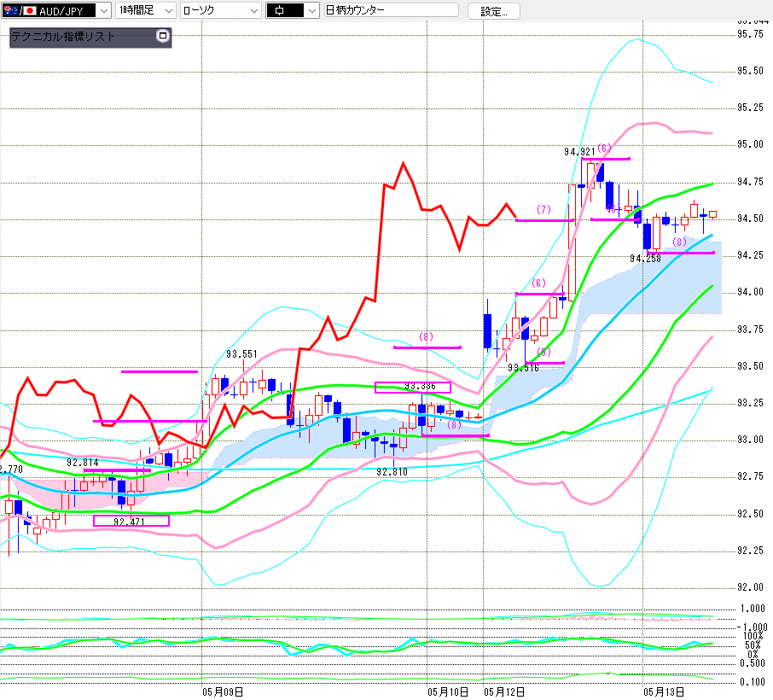Open the ローソク chart type dropdown
This screenshot has height=700, width=773.
pyautogui.click(x=220, y=10)
